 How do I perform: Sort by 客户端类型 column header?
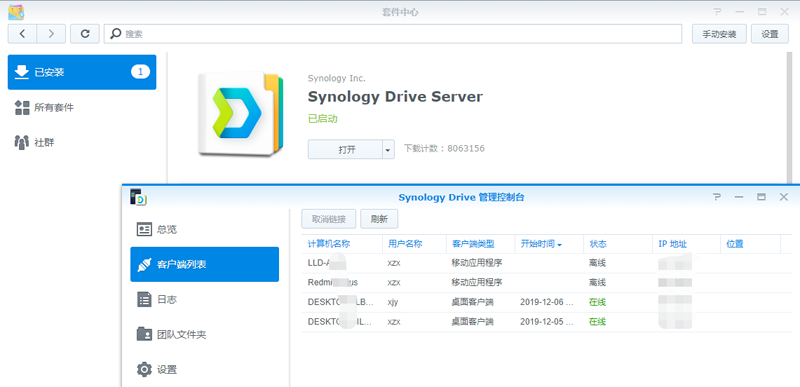(481, 244)
